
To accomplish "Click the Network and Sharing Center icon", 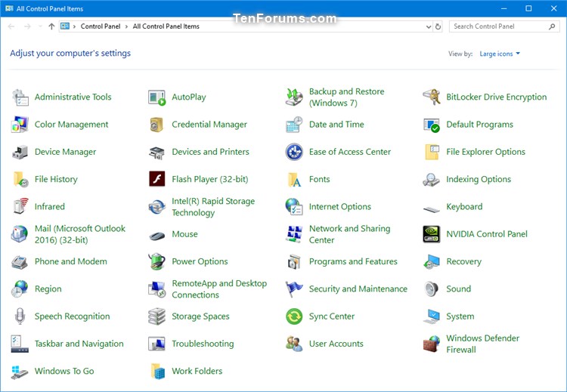I will [294, 234].
